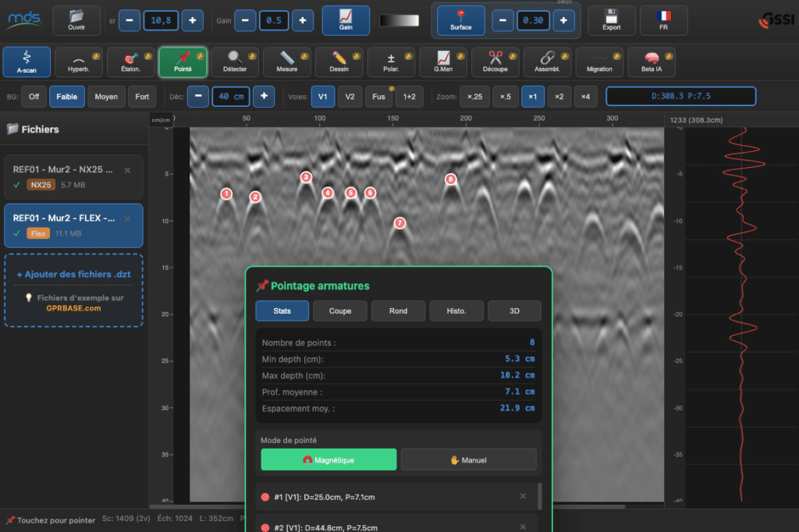
Task: Click Ajouter des fichiers .dzt
Action: [73, 275]
